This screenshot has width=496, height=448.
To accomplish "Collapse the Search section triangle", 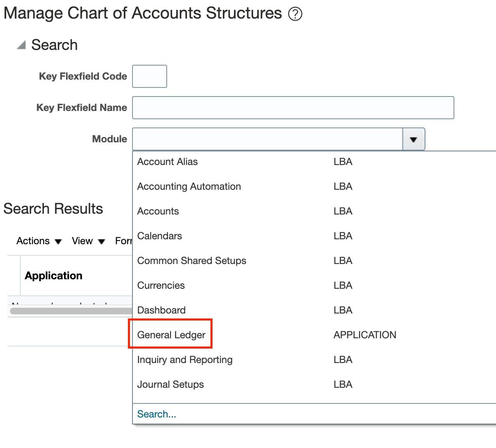I will [x=21, y=45].
